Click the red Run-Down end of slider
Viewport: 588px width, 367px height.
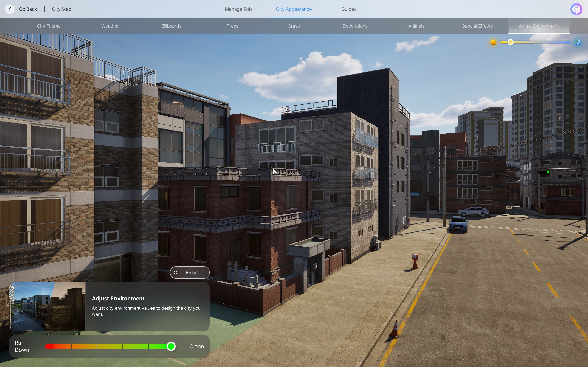[x=49, y=346]
